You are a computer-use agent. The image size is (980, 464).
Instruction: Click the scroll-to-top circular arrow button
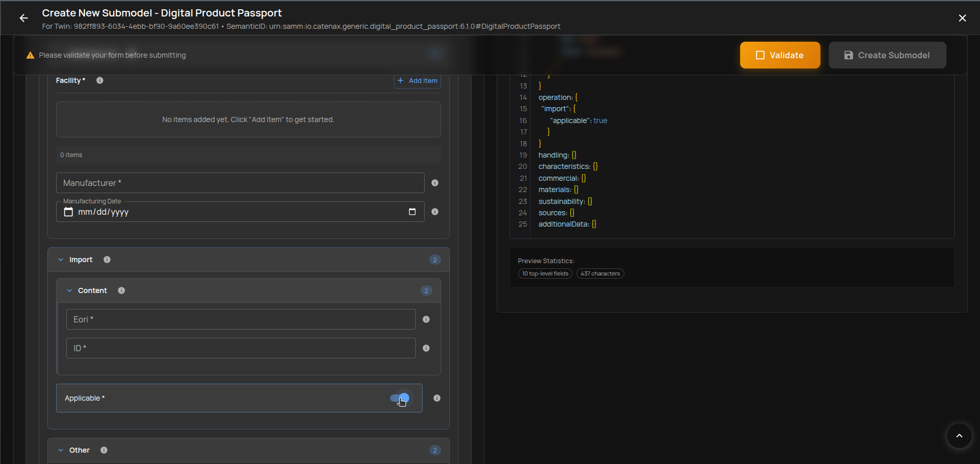pos(958,436)
